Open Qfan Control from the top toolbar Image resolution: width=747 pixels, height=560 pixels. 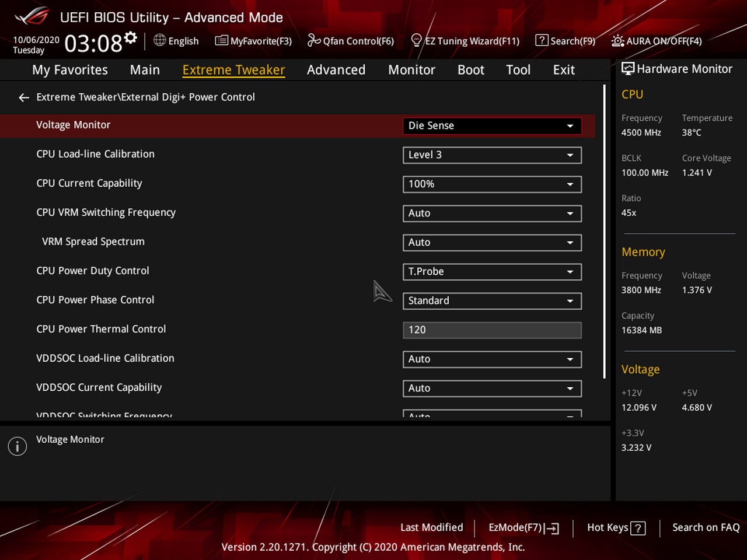[x=350, y=41]
